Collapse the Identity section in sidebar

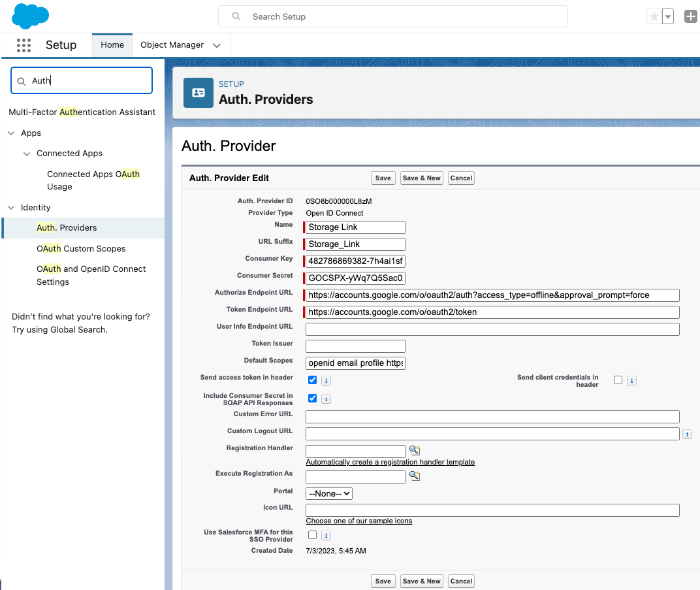[x=11, y=208]
